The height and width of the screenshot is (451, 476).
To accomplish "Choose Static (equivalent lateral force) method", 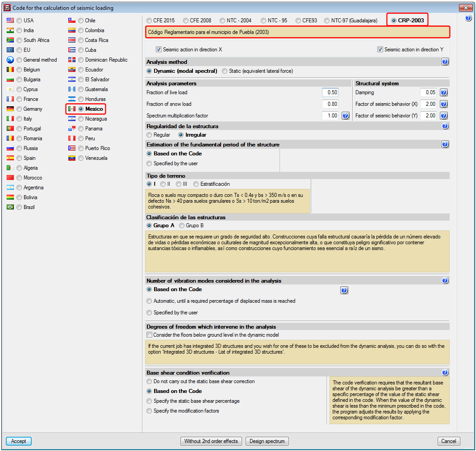I will point(225,71).
